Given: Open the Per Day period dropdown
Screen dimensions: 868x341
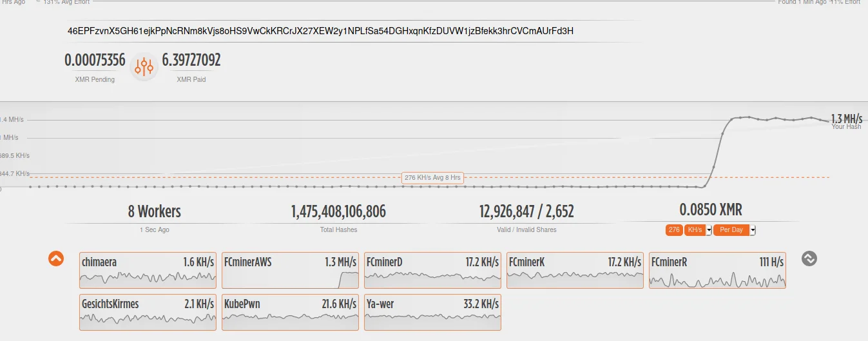Looking at the screenshot, I should [735, 230].
